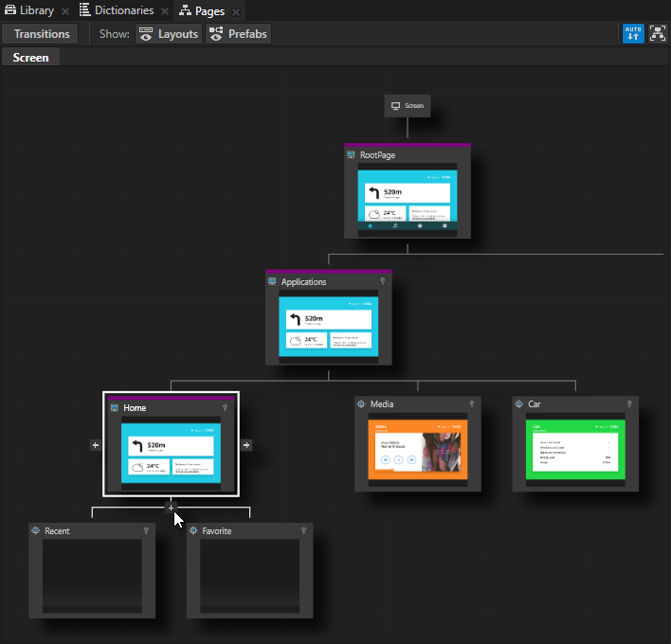Select the Screen node at tree top
Image resolution: width=671 pixels, height=644 pixels.
click(x=408, y=106)
